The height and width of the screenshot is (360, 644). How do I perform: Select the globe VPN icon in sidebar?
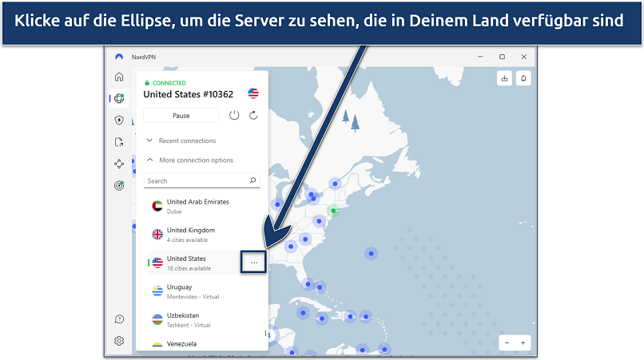pyautogui.click(x=119, y=99)
